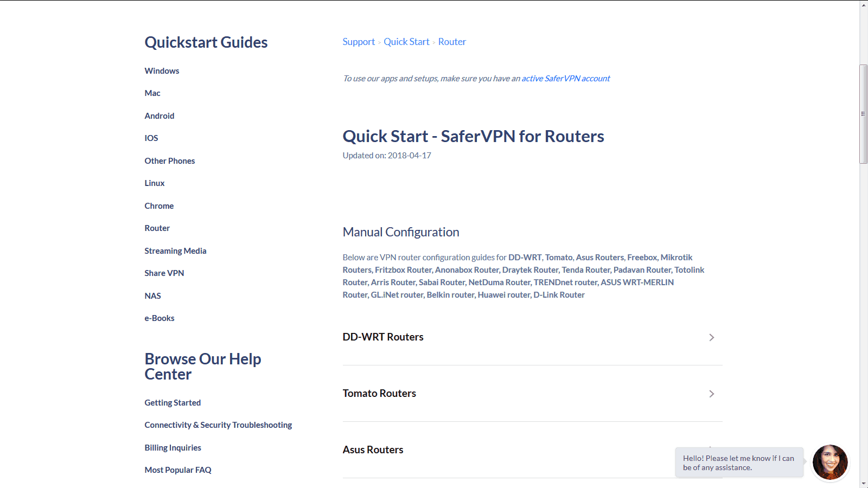
Task: Open the e-Books section
Action: point(159,318)
